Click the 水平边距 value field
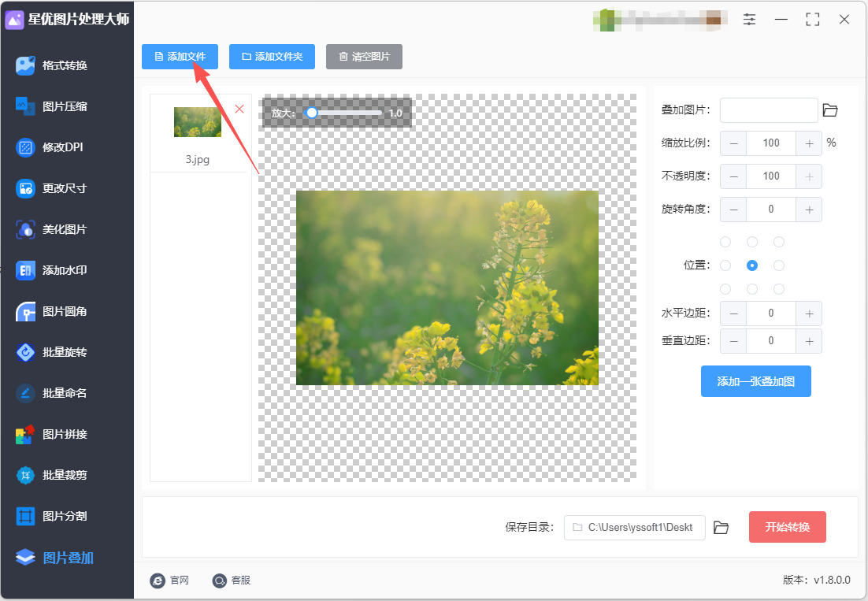 click(771, 313)
